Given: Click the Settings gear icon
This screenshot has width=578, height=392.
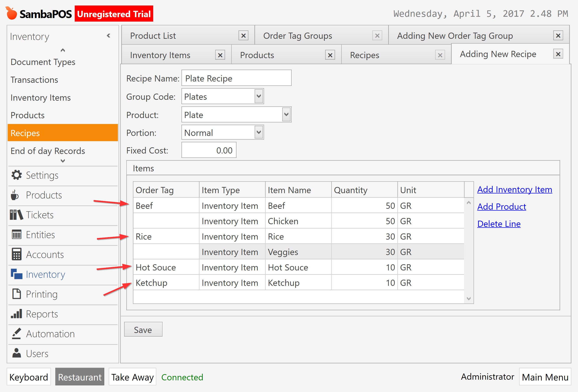Looking at the screenshot, I should (x=17, y=175).
